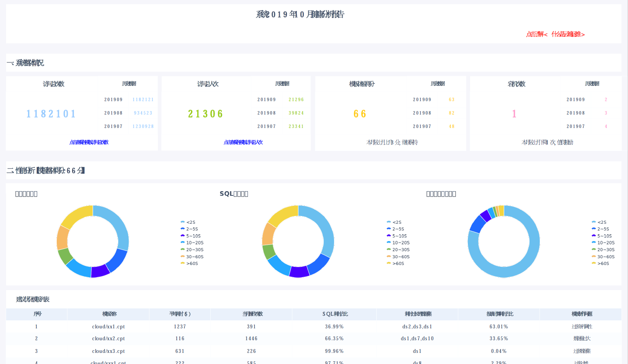Click the large yellow 66 score

point(360,114)
